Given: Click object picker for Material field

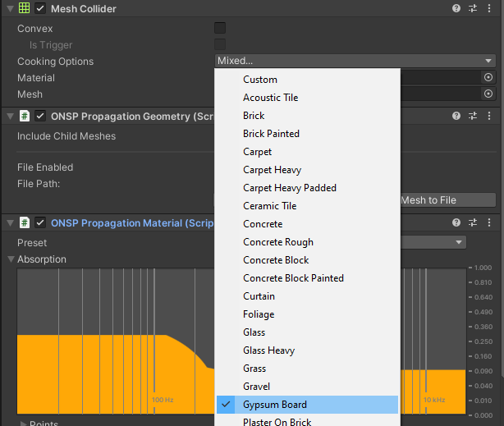Looking at the screenshot, I should pos(488,77).
